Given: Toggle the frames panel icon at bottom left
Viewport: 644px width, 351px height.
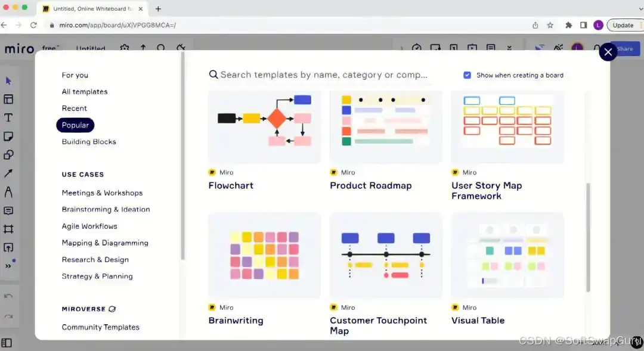Looking at the screenshot, I should point(7,343).
